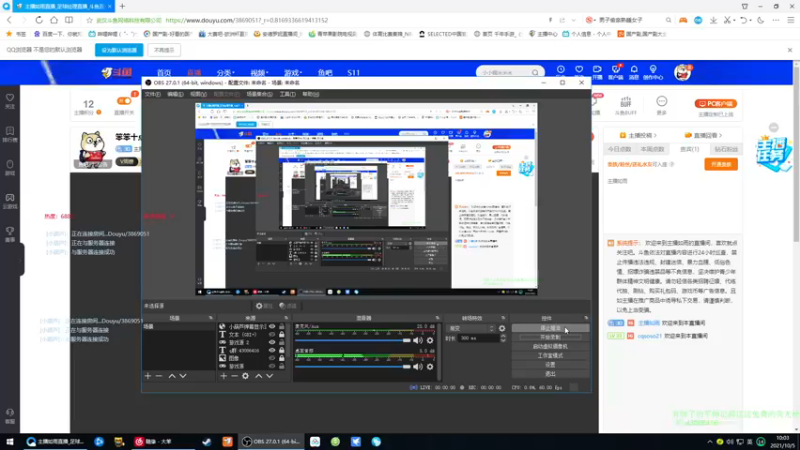Toggle visibility of 图像 source
Image resolution: width=800 pixels, height=450 pixels.
[x=272, y=358]
